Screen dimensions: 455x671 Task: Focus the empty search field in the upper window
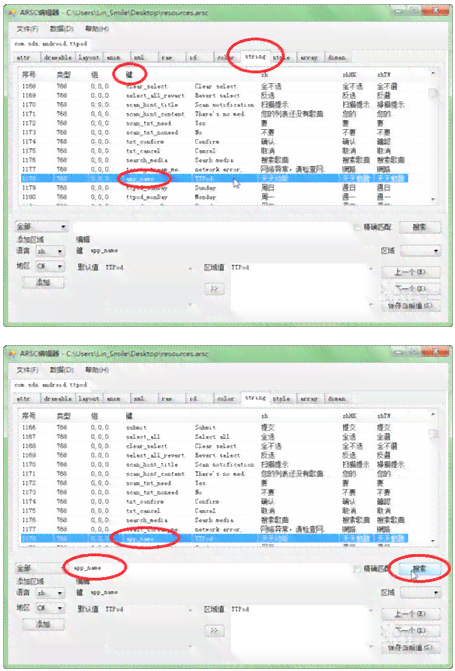coord(212,227)
